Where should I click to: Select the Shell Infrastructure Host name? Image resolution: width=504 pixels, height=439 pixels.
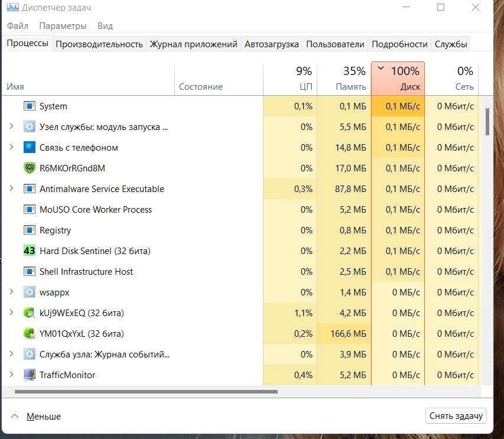tap(86, 272)
